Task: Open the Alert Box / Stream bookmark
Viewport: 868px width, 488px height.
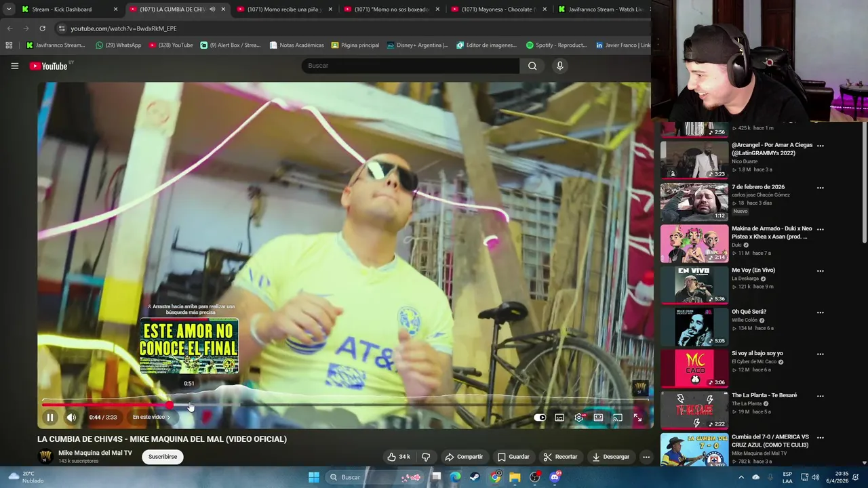Action: coord(231,45)
